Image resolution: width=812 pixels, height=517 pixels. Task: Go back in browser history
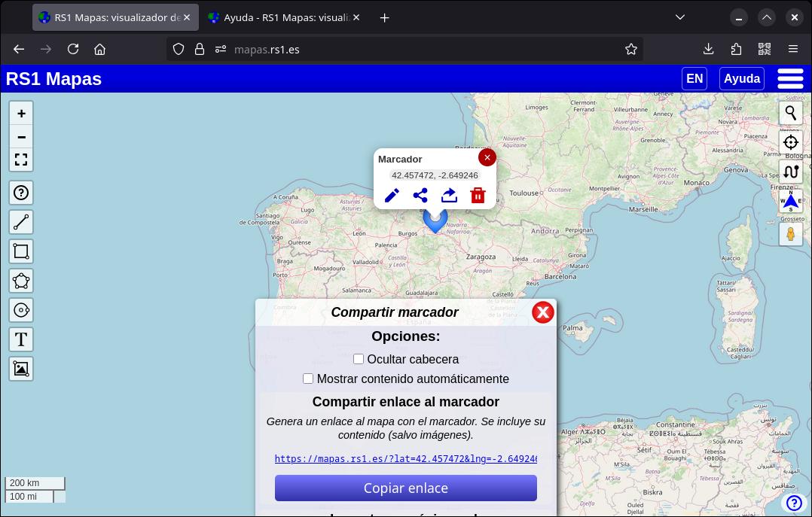coord(19,49)
